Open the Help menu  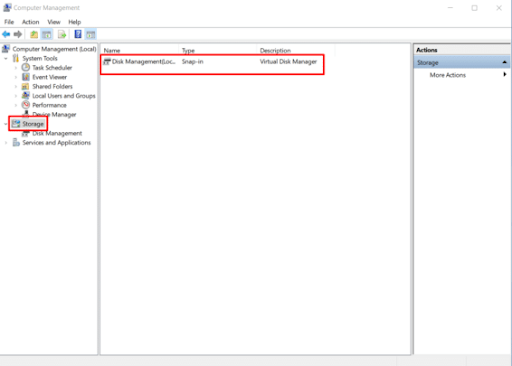[x=74, y=22]
